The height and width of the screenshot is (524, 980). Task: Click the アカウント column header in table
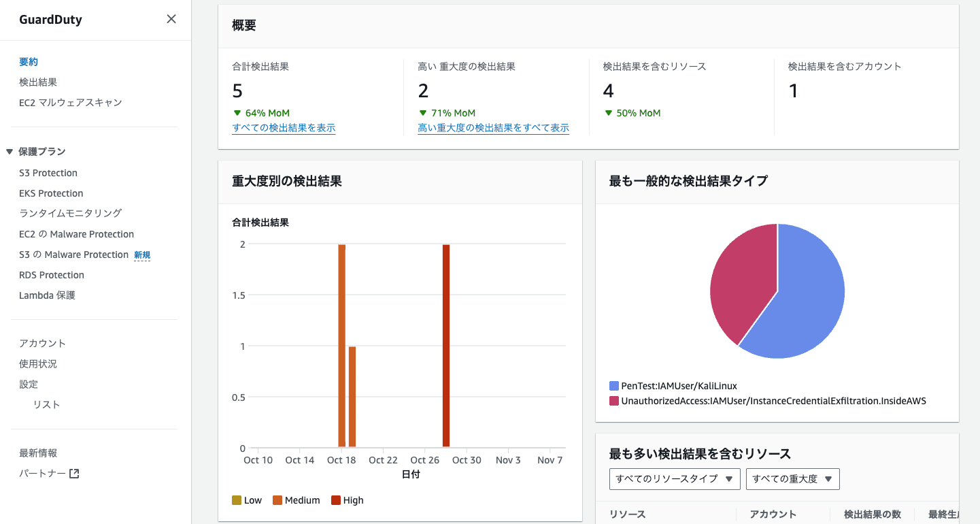(x=773, y=514)
